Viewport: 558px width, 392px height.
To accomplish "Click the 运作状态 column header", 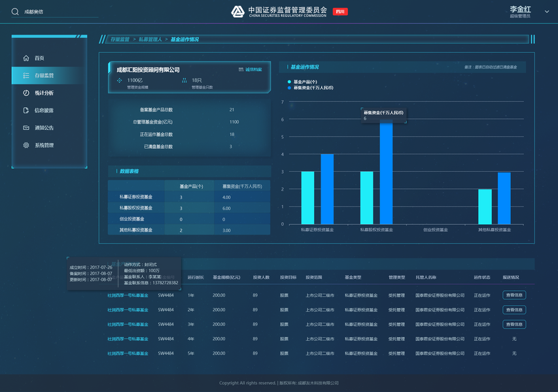I will pos(482,277).
